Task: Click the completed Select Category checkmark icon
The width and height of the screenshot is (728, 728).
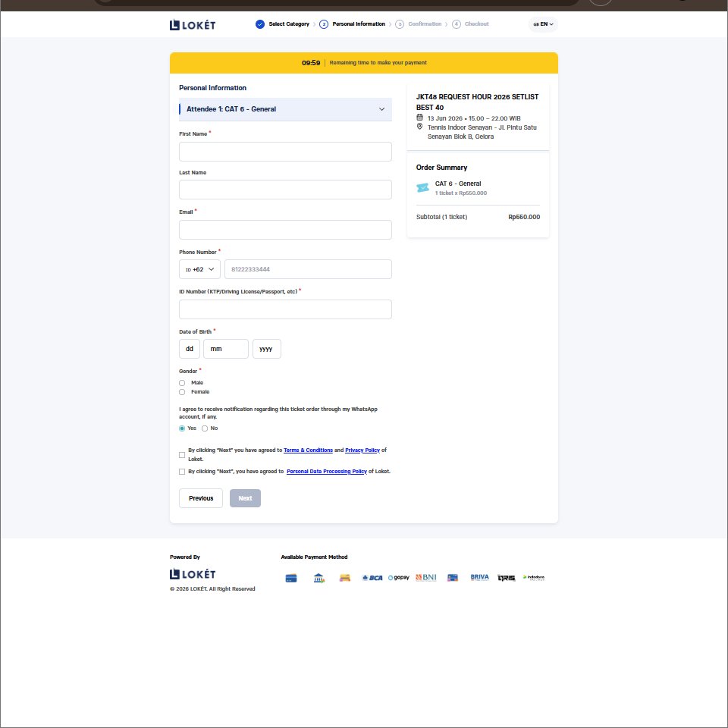Action: [260, 24]
